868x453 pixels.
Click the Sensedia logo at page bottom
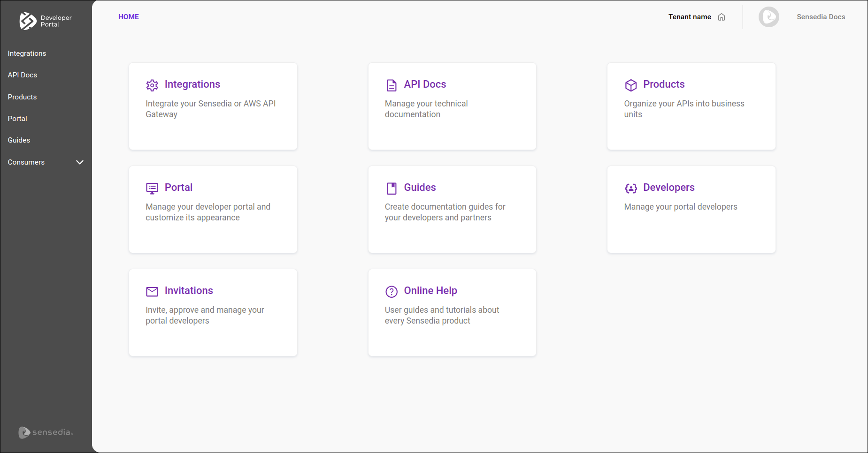coord(46,432)
